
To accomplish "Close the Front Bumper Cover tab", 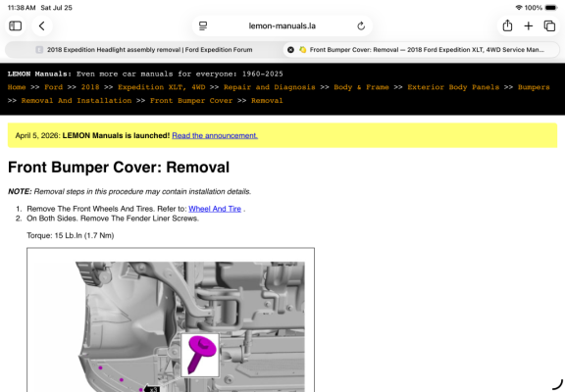I will tap(290, 50).
